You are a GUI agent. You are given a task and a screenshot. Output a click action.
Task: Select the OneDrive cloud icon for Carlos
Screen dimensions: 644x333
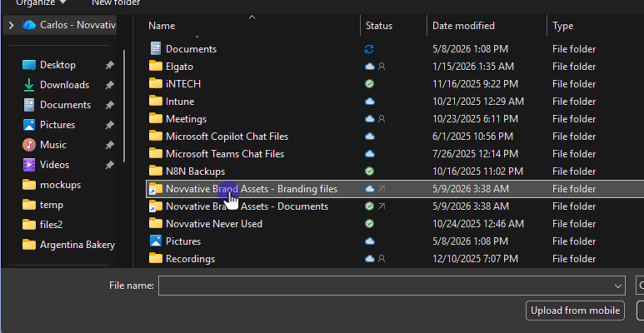click(29, 25)
